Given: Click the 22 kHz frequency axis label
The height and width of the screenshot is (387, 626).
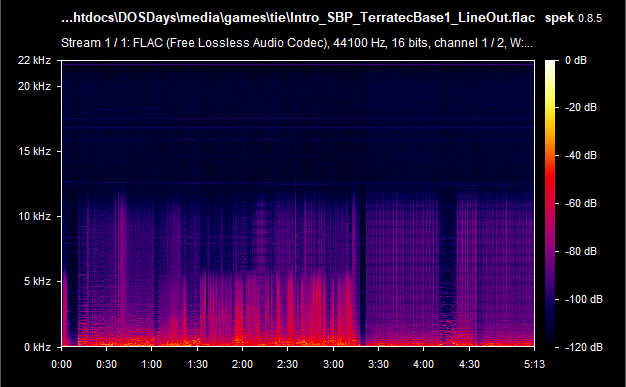Looking at the screenshot, I should coord(34,60).
